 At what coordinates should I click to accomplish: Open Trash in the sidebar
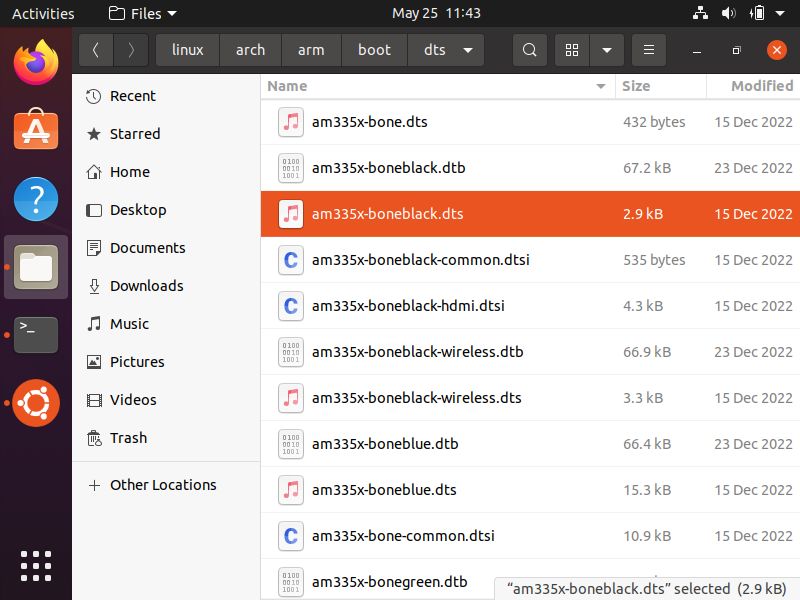(166, 438)
